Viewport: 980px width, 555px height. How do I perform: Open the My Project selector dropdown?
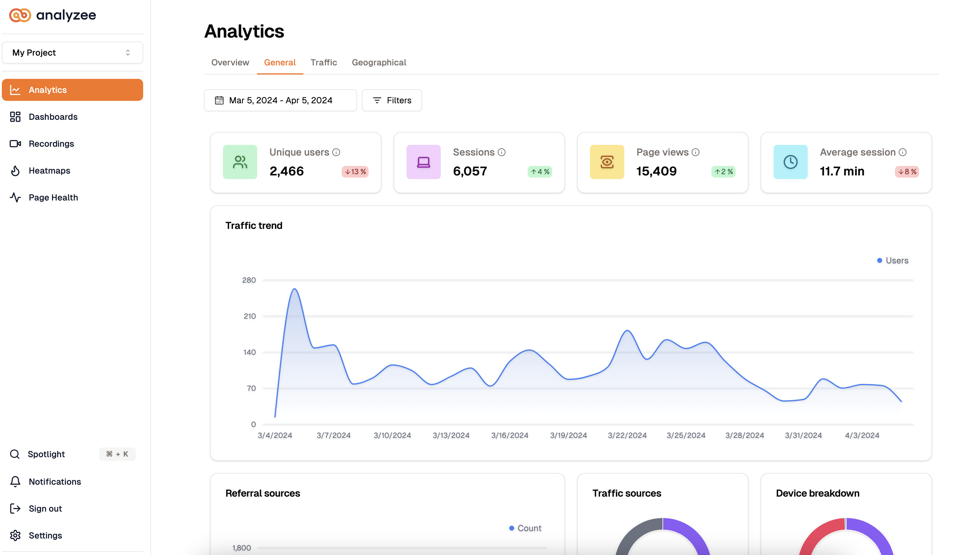pos(72,53)
